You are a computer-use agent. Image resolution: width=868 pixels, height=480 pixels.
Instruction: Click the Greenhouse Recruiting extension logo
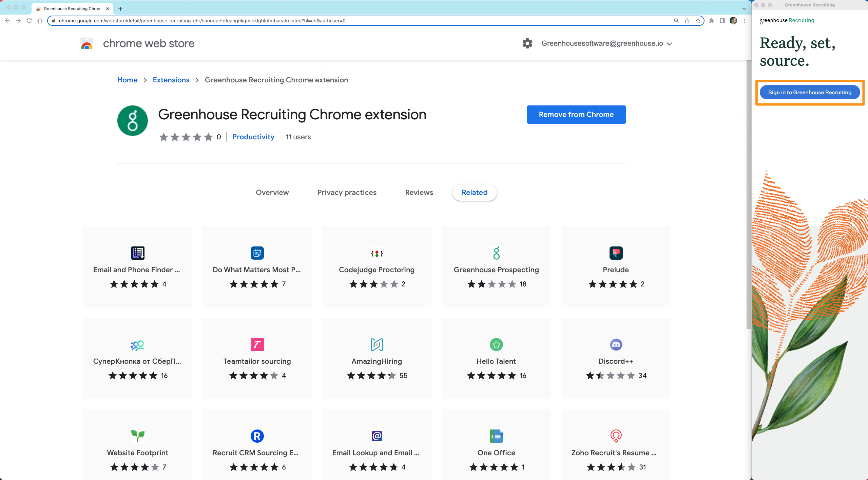(x=132, y=120)
